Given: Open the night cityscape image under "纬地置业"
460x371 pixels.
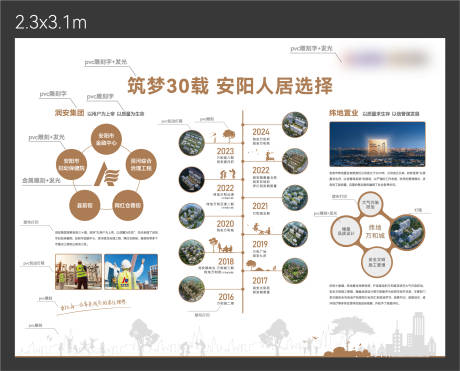Looking at the screenshot, I should tap(377, 144).
